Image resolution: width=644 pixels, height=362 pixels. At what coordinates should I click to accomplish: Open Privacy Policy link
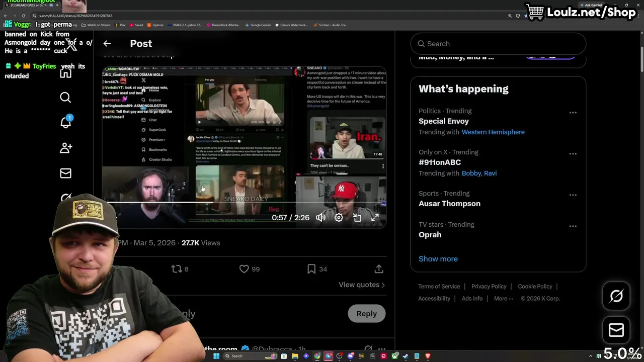click(x=489, y=286)
